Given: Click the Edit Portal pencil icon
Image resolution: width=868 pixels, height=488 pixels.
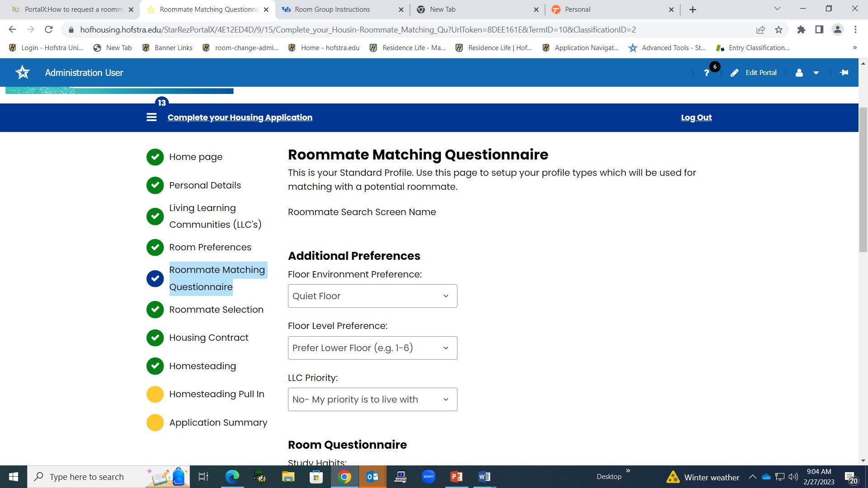Looking at the screenshot, I should click(x=735, y=73).
